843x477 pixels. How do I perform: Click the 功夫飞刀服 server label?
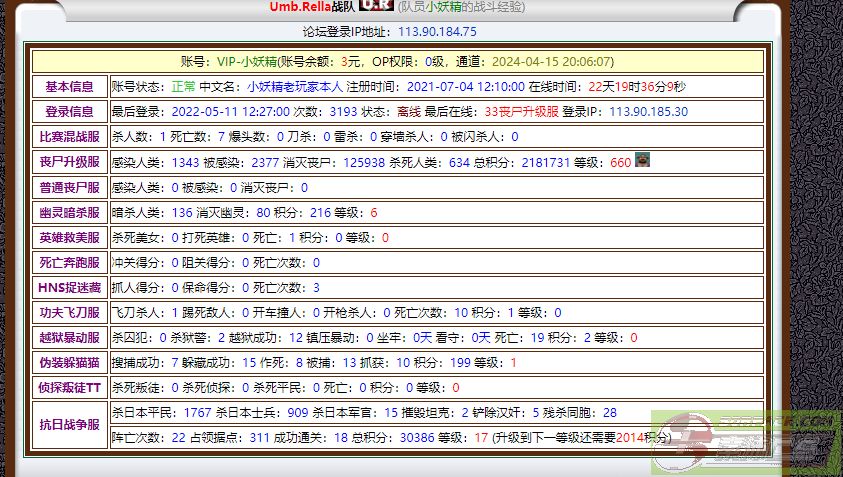click(70, 313)
